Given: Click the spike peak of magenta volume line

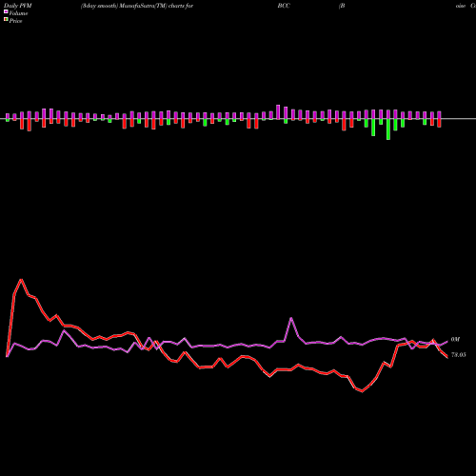Looking at the screenshot, I should click(x=291, y=318).
